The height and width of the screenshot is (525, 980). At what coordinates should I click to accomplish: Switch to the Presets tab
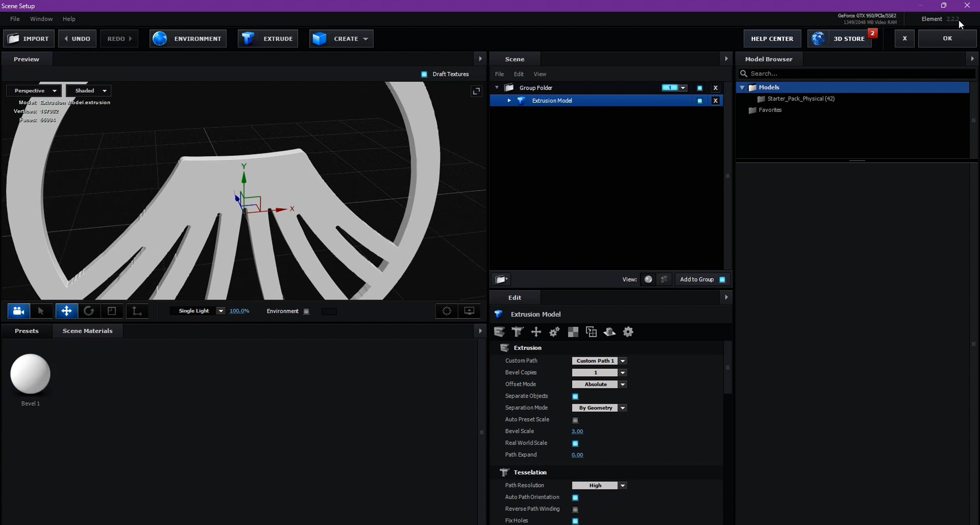(x=27, y=331)
